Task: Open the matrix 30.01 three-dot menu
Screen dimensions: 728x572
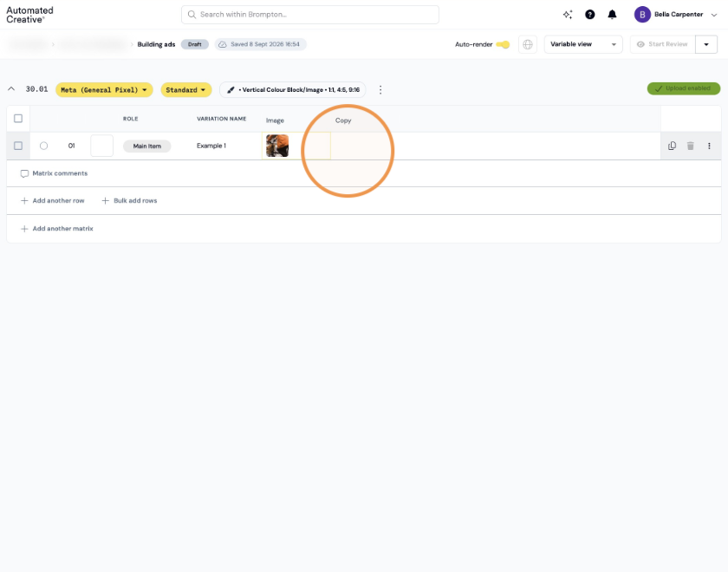Action: pos(380,89)
